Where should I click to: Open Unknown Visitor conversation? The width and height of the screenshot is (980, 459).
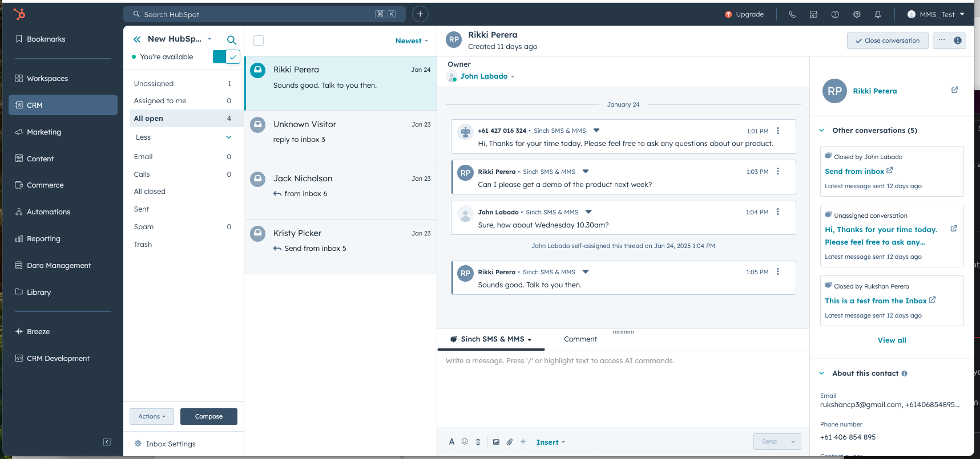point(341,138)
